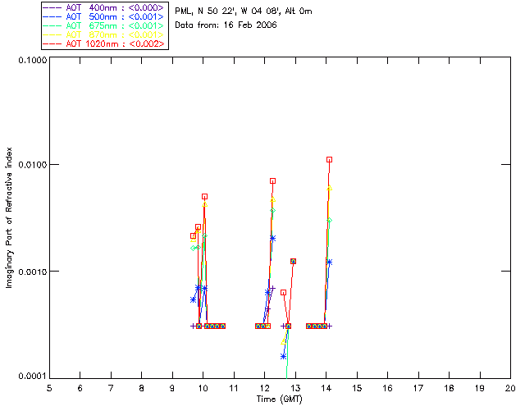Image resolution: width=525 pixels, height=420 pixels.
Task: Click the 0.0100 y-axis label
Action: 33,164
